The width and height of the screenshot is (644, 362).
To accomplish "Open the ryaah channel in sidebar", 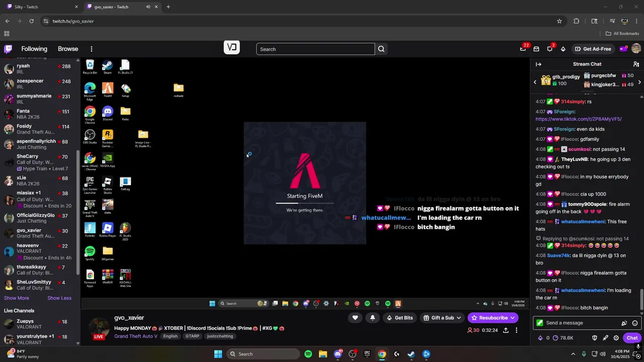I will [40, 69].
